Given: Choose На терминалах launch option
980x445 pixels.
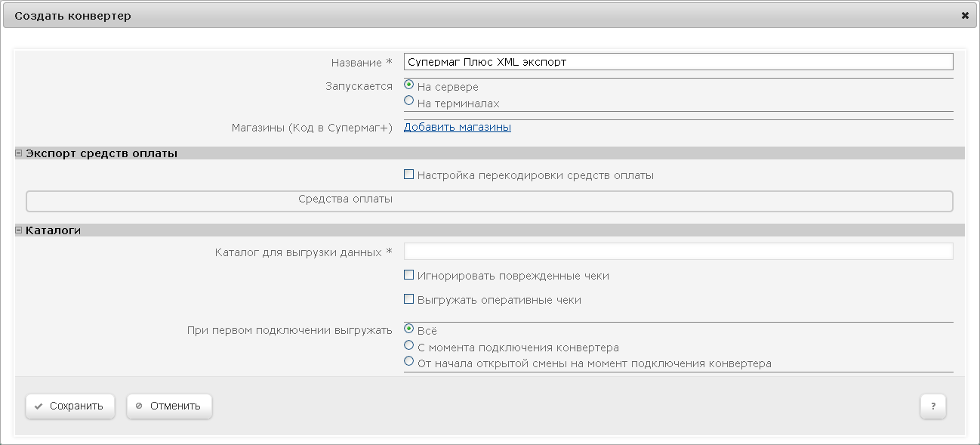Looking at the screenshot, I should click(x=409, y=100).
